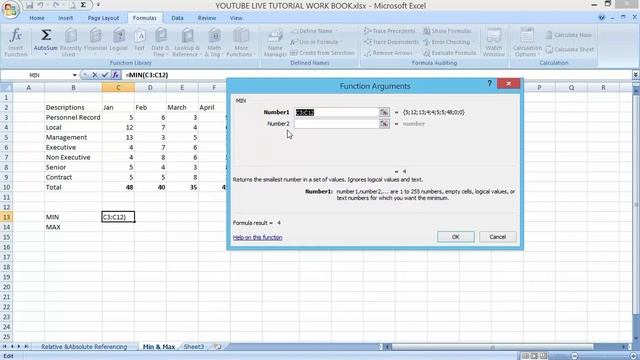Image resolution: width=640 pixels, height=360 pixels.
Task: Open Text functions library
Action: pos(140,42)
